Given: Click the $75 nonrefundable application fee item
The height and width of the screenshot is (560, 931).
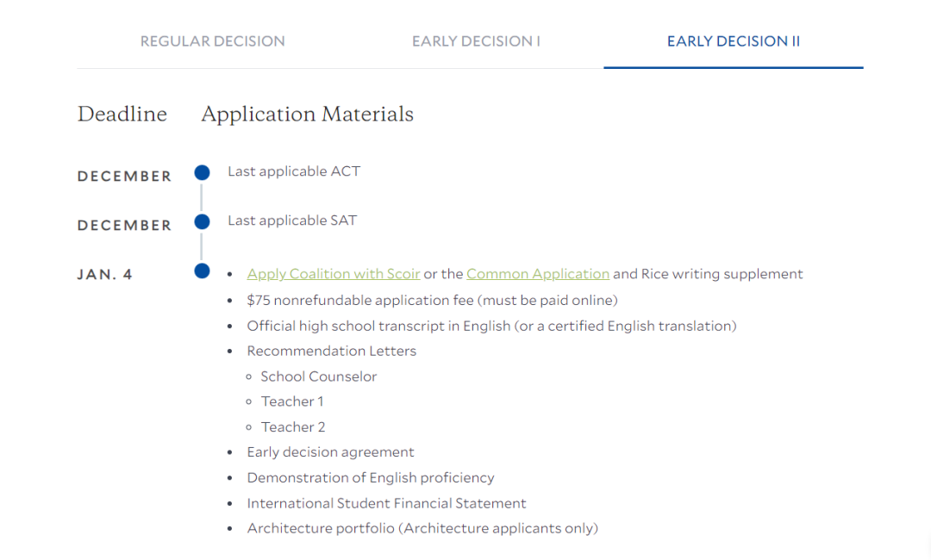Looking at the screenshot, I should pos(432,301).
